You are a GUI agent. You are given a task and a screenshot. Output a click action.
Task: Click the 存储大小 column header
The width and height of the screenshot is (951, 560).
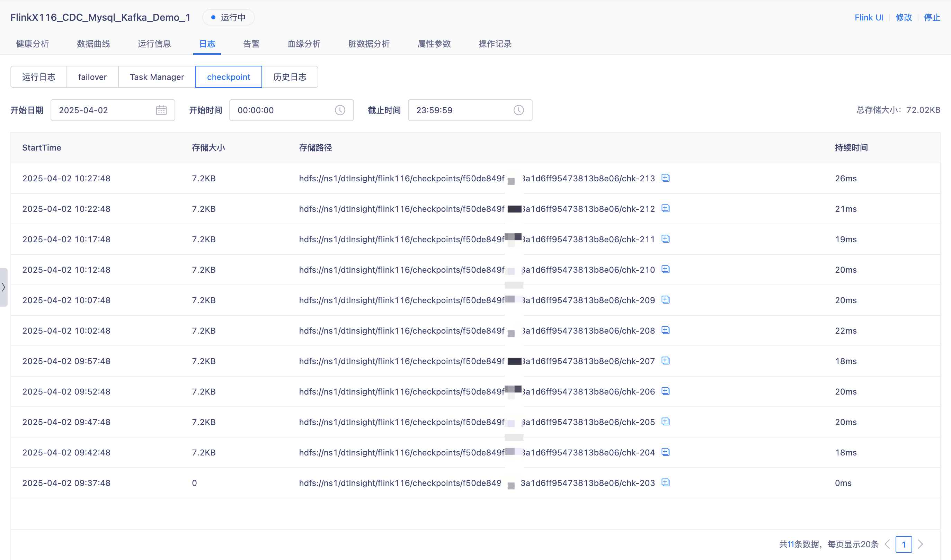click(x=208, y=147)
